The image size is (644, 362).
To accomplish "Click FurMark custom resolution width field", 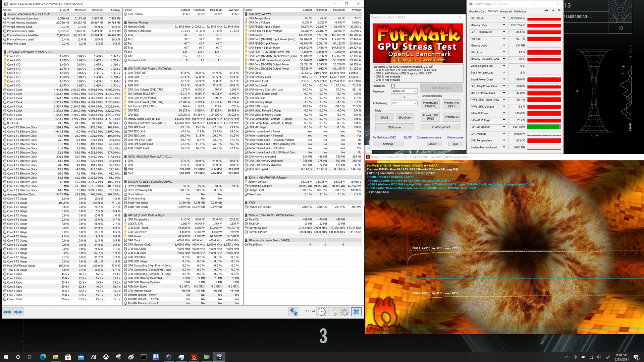I will [x=396, y=97].
